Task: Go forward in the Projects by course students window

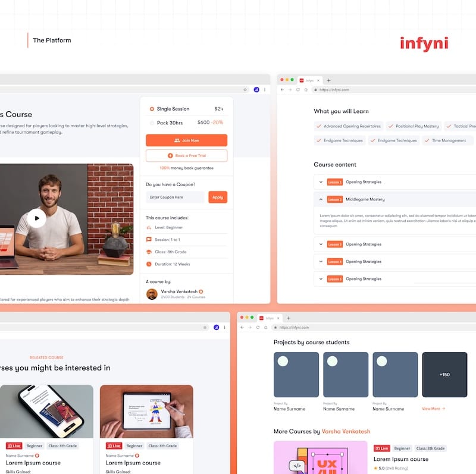Action: click(x=250, y=328)
